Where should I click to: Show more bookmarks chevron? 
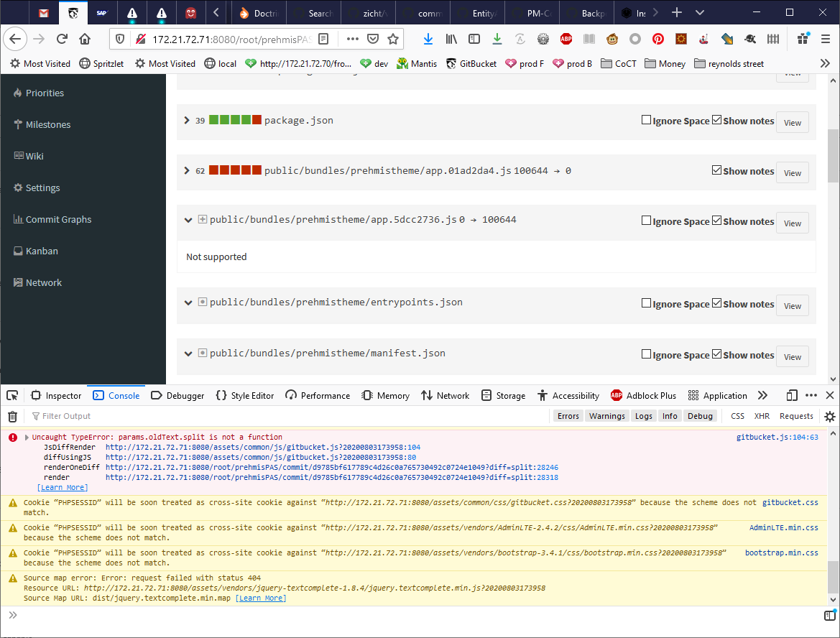825,63
